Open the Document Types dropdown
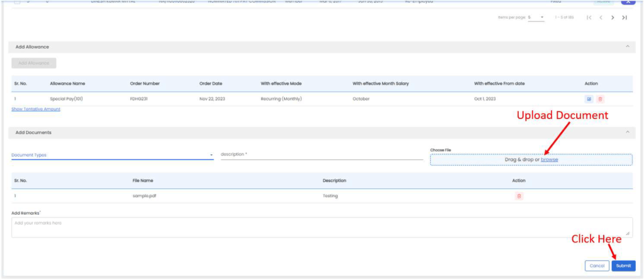This screenshot has width=644, height=279. (112, 155)
